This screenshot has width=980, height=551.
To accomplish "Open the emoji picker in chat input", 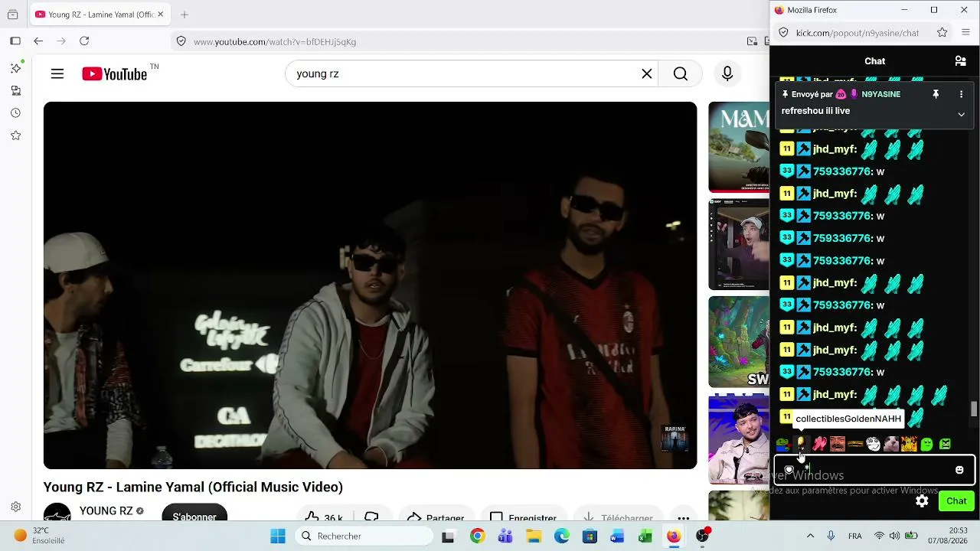I will tap(959, 470).
